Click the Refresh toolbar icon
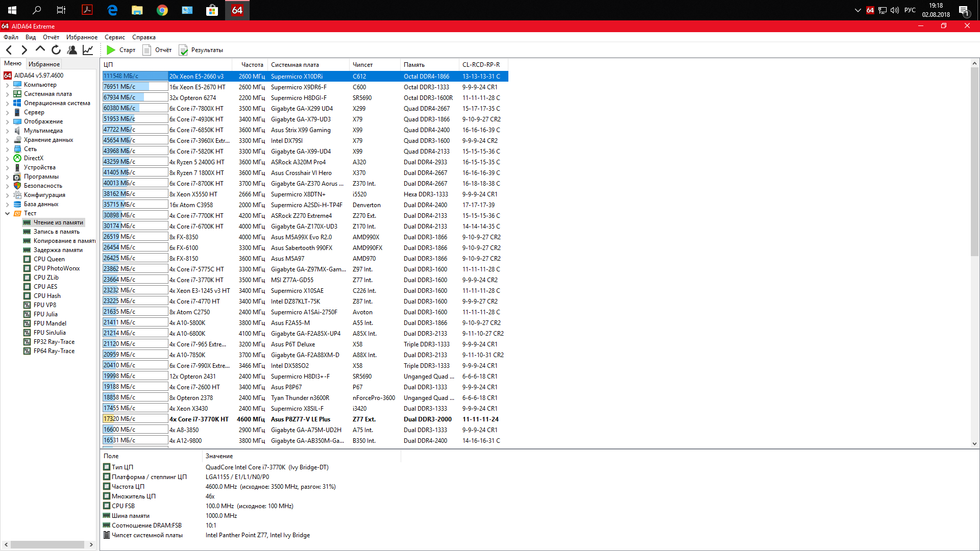 (56, 50)
